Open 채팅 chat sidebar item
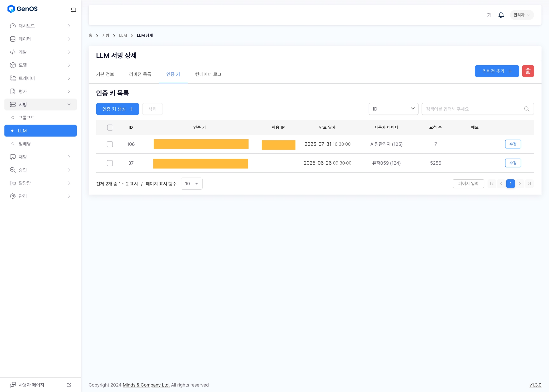 [23, 157]
